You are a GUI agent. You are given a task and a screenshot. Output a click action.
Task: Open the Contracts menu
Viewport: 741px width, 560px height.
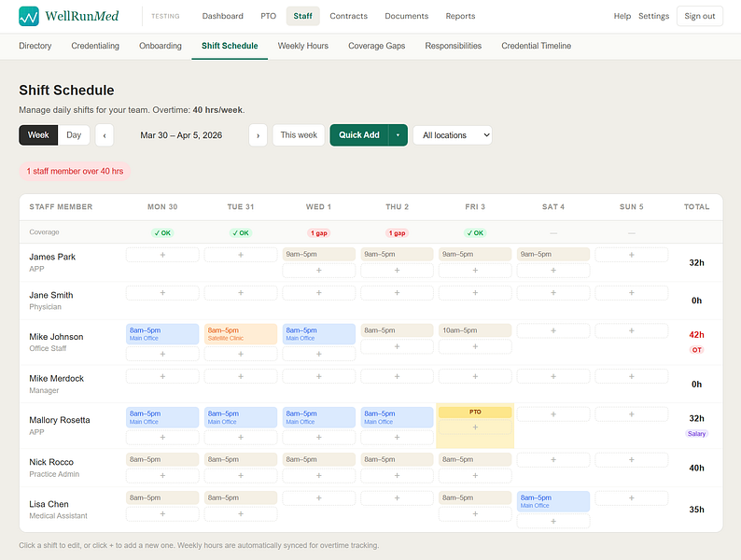(349, 16)
